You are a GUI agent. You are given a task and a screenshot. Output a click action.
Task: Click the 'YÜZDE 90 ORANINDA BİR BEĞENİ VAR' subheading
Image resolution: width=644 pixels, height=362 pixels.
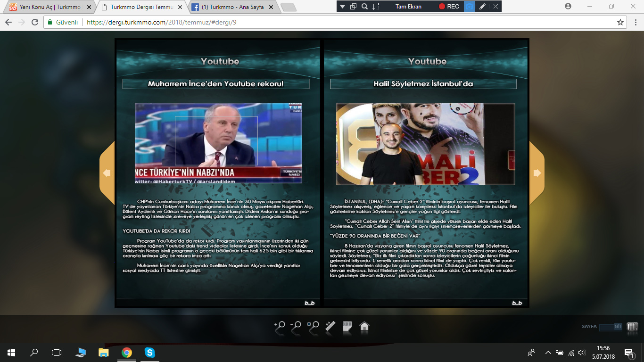tap(375, 235)
